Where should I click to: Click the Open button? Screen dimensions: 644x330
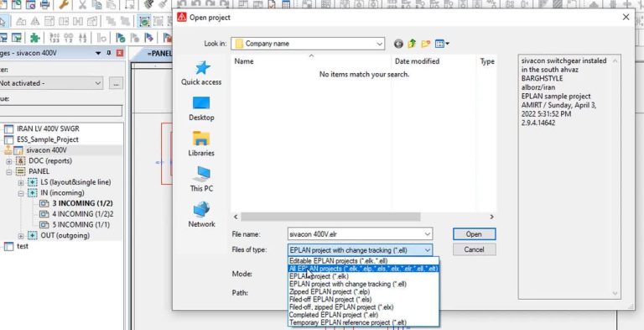[474, 234]
